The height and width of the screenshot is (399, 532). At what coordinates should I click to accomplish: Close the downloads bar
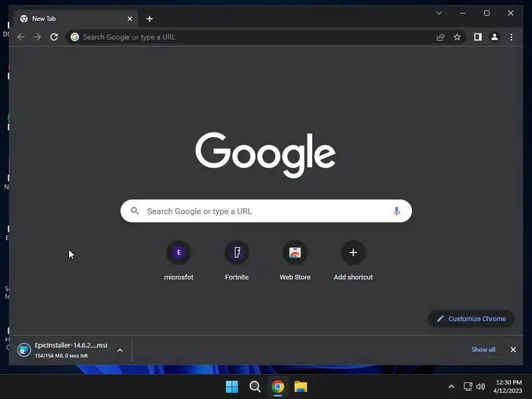point(513,350)
